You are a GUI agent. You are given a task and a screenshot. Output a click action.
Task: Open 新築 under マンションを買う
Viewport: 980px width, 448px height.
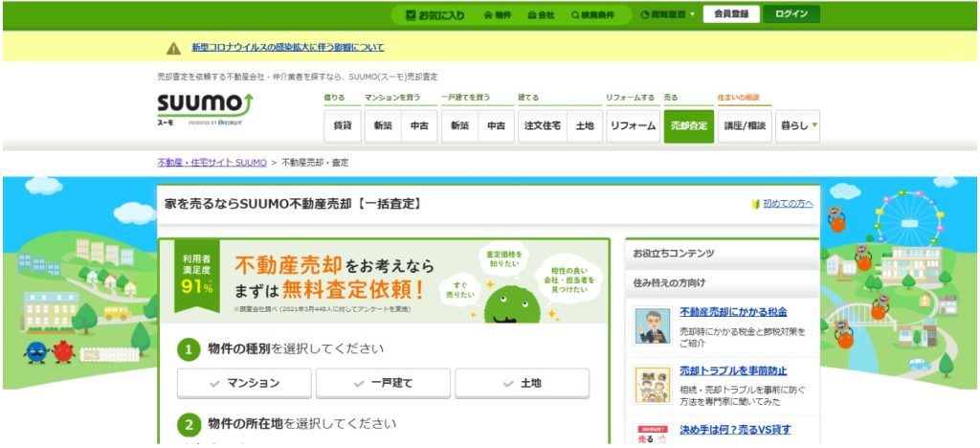(x=383, y=125)
